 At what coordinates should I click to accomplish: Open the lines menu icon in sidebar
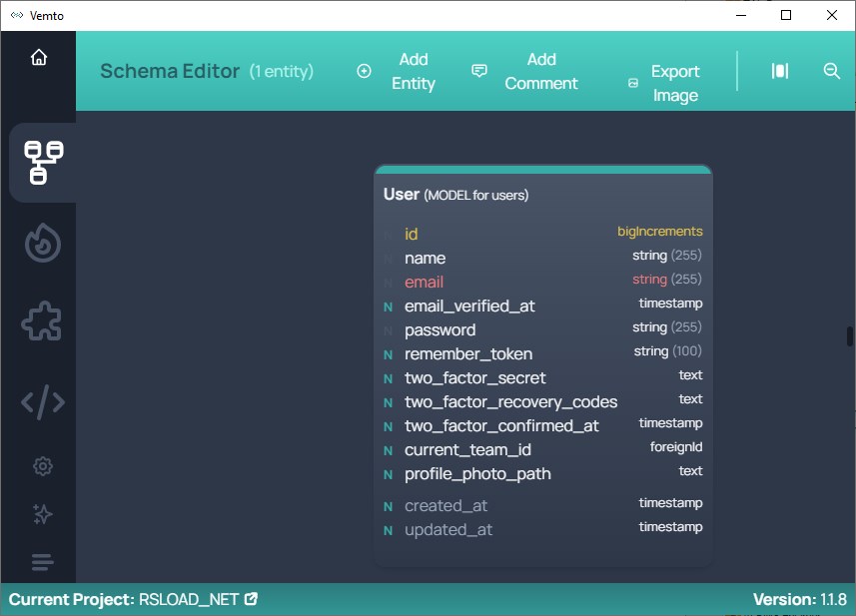[43, 562]
